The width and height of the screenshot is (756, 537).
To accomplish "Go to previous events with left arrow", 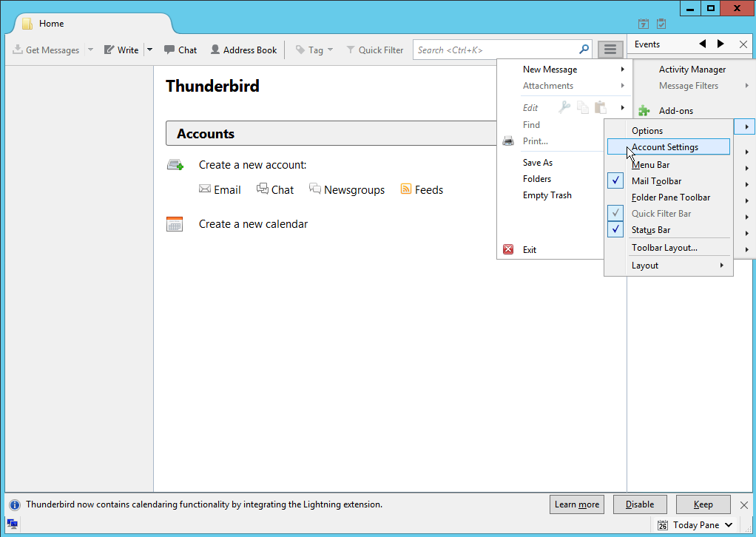I will tap(703, 44).
